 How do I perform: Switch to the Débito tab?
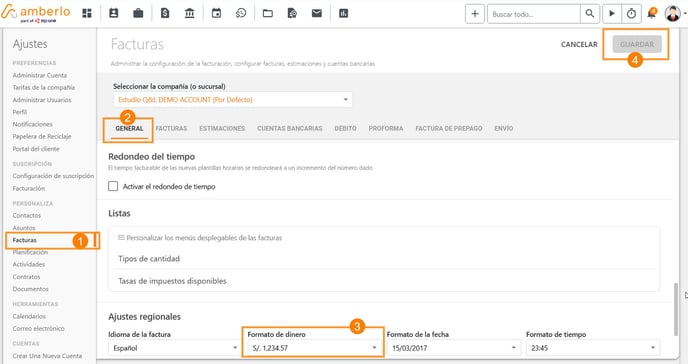(x=345, y=128)
